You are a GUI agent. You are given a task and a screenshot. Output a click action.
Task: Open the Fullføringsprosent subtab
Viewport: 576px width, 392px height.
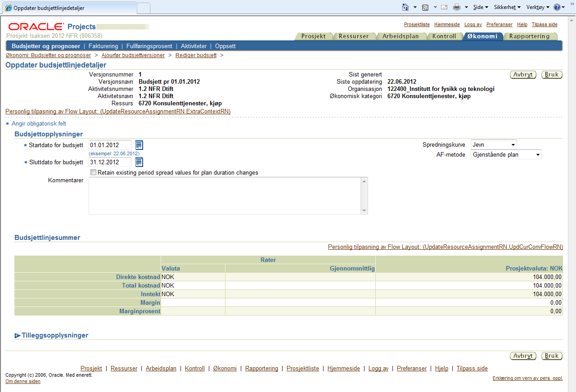pyautogui.click(x=149, y=46)
